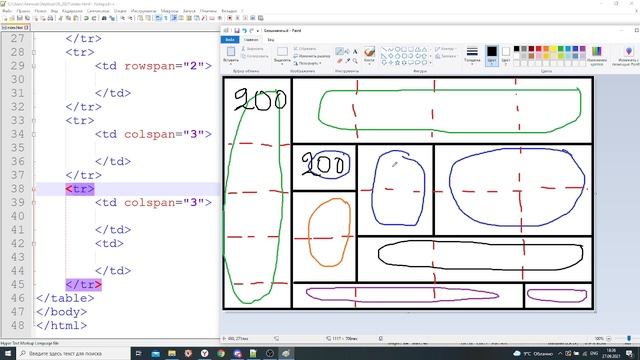
Task: Click Zoom in icon in Notepad++ toolbar
Action: point(122,18)
